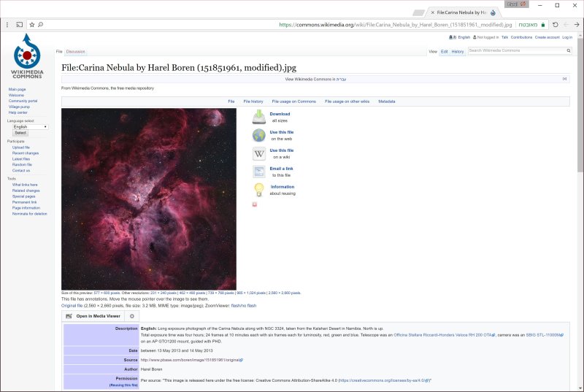
Task: Click the lightbulb Information icon
Action: [x=259, y=190]
